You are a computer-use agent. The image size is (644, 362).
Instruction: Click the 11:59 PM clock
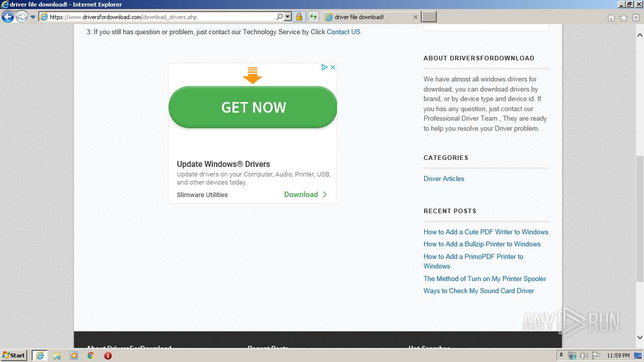(x=618, y=355)
